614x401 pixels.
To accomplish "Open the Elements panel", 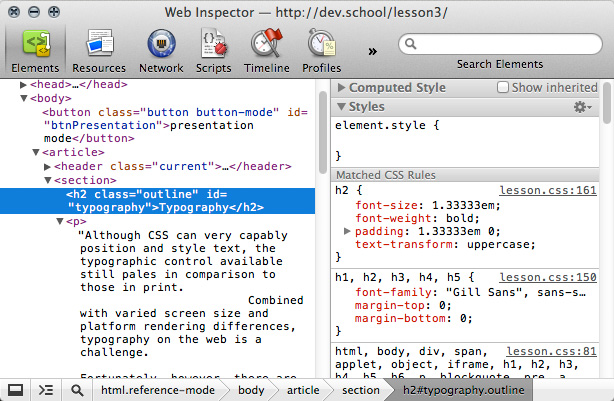I will [35, 51].
